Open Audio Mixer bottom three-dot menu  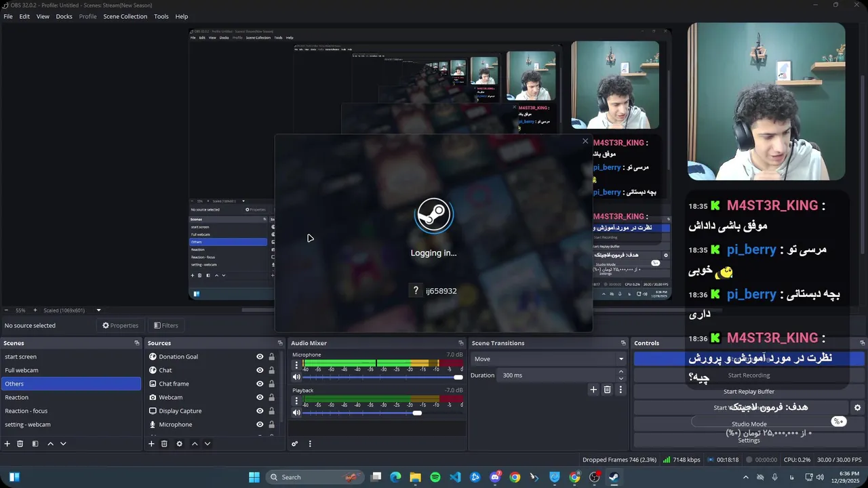(310, 444)
